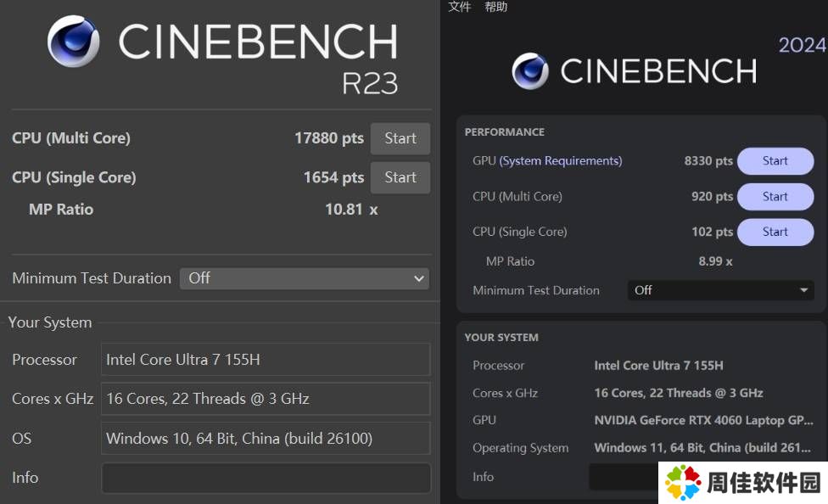The height and width of the screenshot is (504, 828).
Task: Start Cinebench 2024 CPU Single Core test
Action: (775, 232)
